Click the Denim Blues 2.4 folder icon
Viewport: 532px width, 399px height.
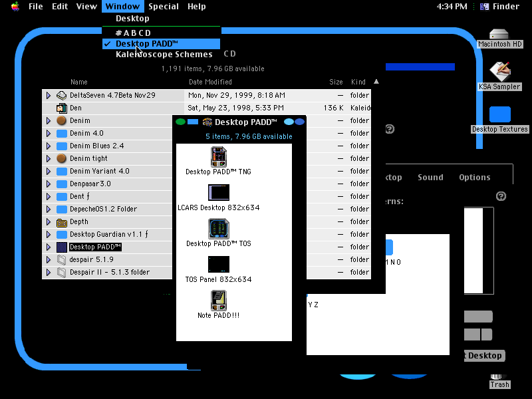tap(61, 146)
